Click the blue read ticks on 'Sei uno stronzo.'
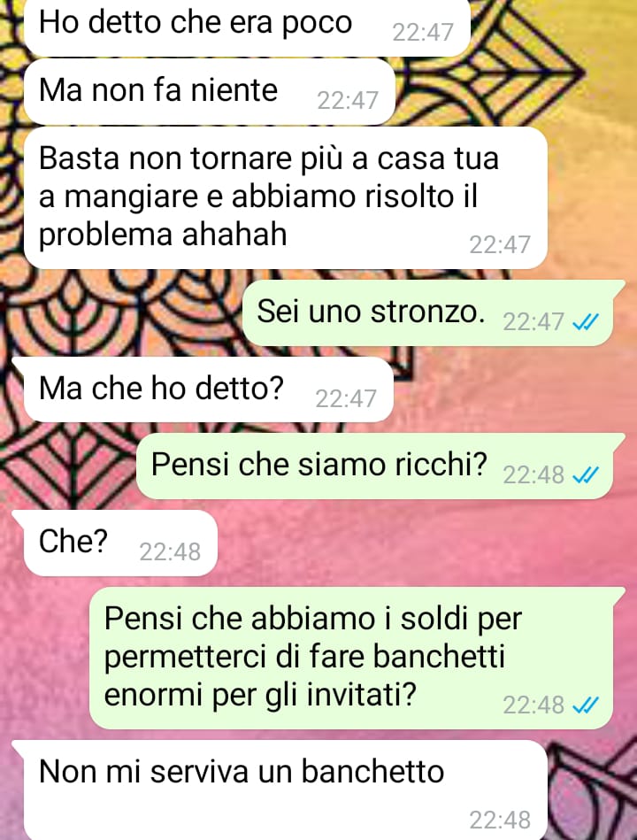 pos(585,322)
